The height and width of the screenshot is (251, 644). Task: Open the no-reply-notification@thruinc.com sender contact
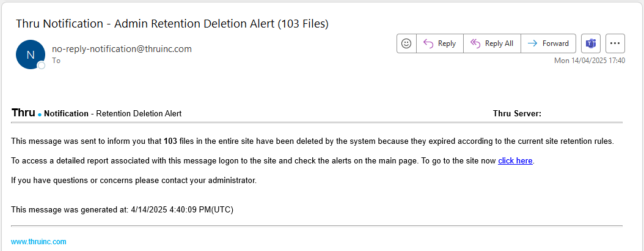click(x=122, y=49)
